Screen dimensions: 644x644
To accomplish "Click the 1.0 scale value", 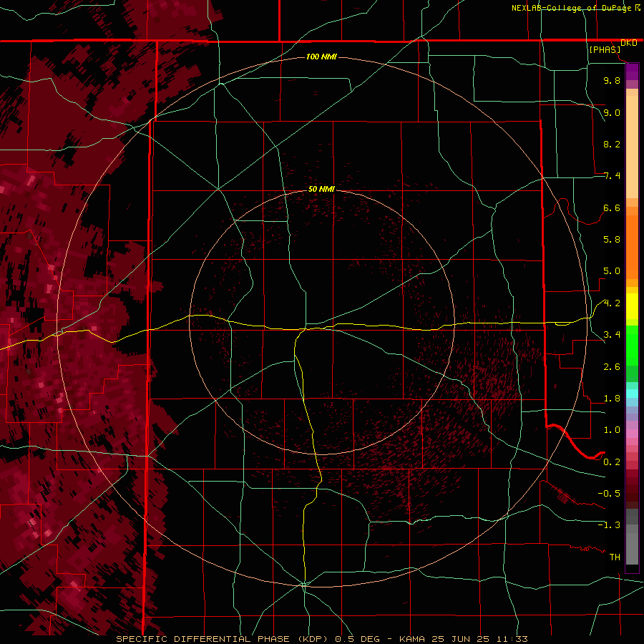I will click(612, 430).
